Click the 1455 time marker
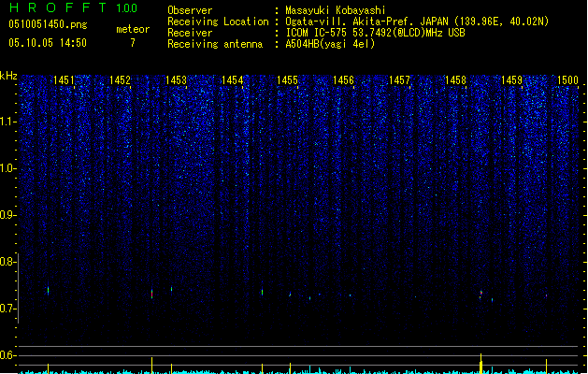The width and height of the screenshot is (588, 374). click(x=287, y=79)
